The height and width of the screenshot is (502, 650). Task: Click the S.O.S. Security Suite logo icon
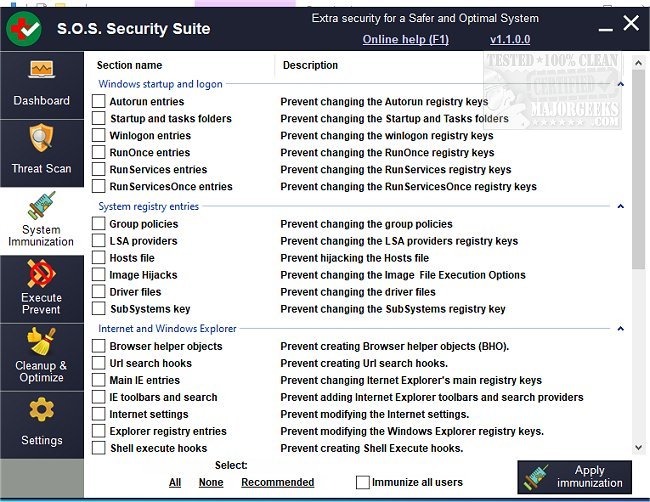[26, 27]
